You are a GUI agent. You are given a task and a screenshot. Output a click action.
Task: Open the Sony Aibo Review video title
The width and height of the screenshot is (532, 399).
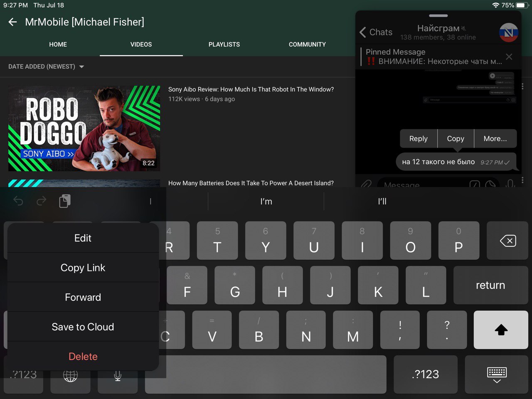coord(251,89)
